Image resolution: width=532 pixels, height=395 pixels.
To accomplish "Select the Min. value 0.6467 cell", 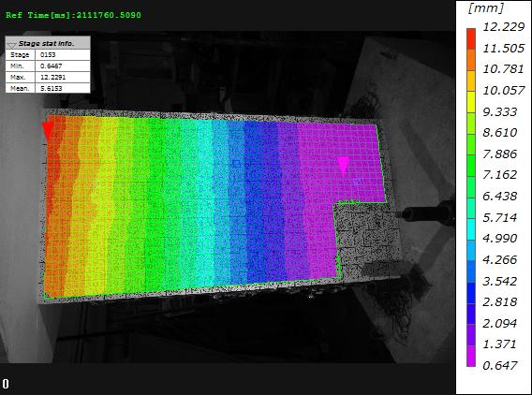I will click(x=63, y=66).
